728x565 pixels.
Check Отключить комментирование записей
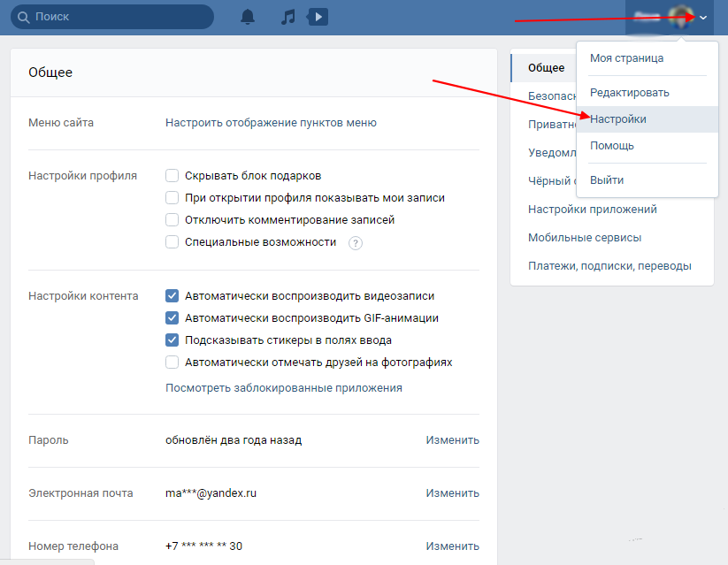point(172,219)
